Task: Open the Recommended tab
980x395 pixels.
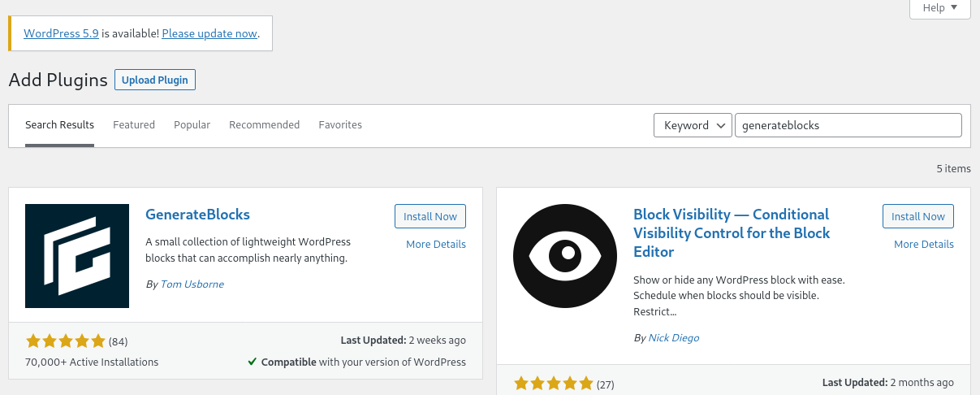Action: 264,125
